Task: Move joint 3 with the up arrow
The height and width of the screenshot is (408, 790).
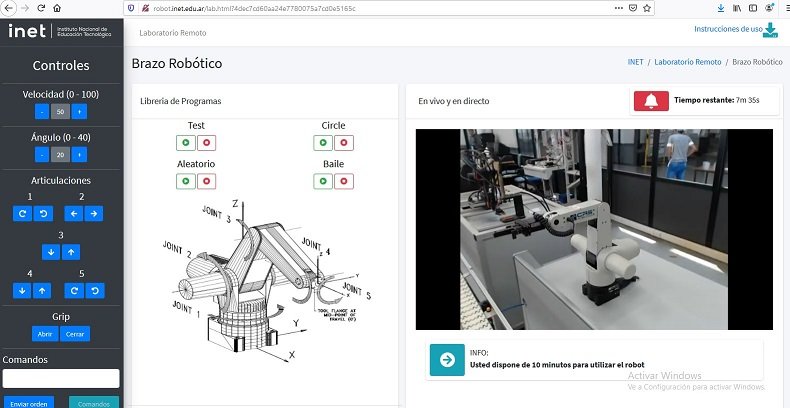Action: [70, 252]
